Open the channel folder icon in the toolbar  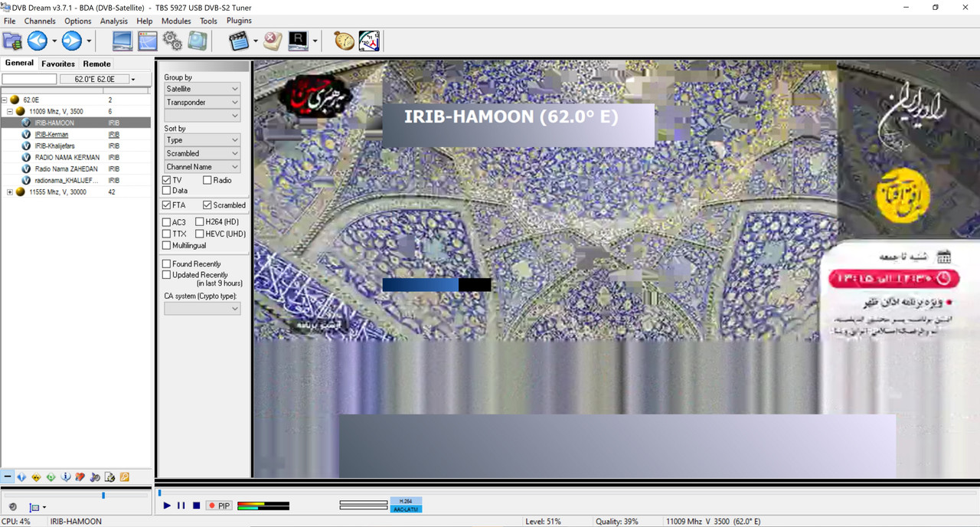(12, 41)
